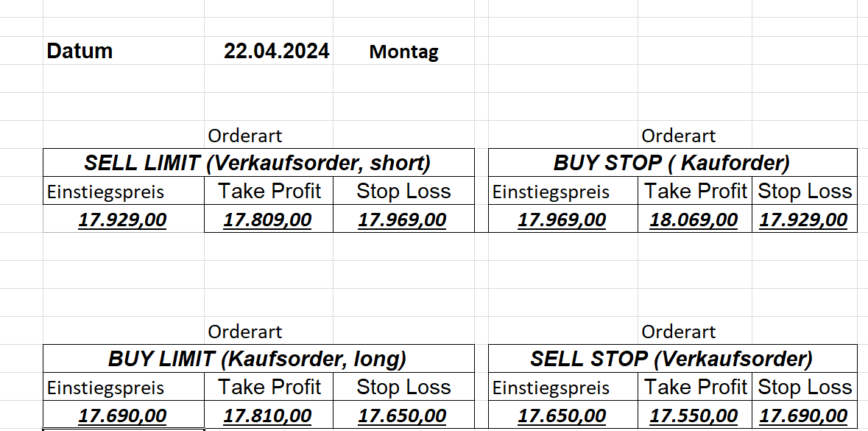This screenshot has width=868, height=431.
Task: Click the SELL LIMIT (Verkaufsorder, short) header
Action: [x=258, y=163]
